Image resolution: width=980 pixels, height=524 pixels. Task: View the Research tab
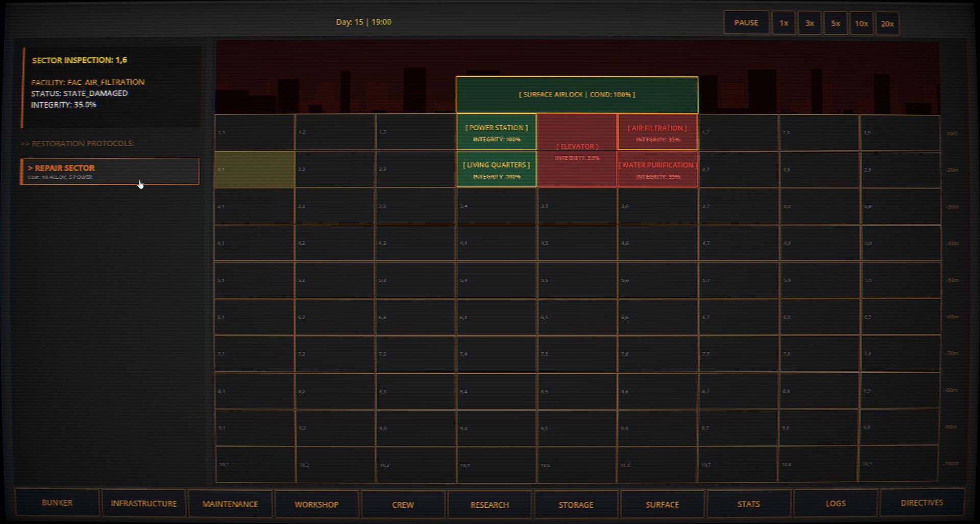click(x=489, y=505)
